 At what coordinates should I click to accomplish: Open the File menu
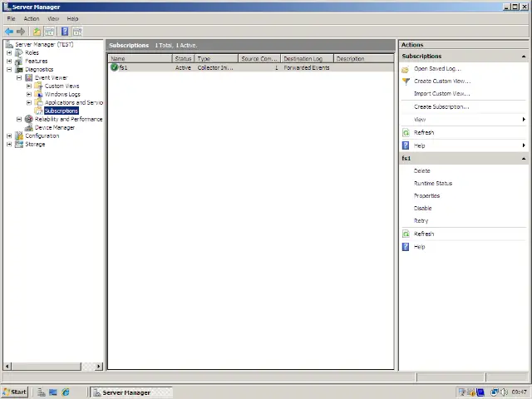tap(12, 18)
